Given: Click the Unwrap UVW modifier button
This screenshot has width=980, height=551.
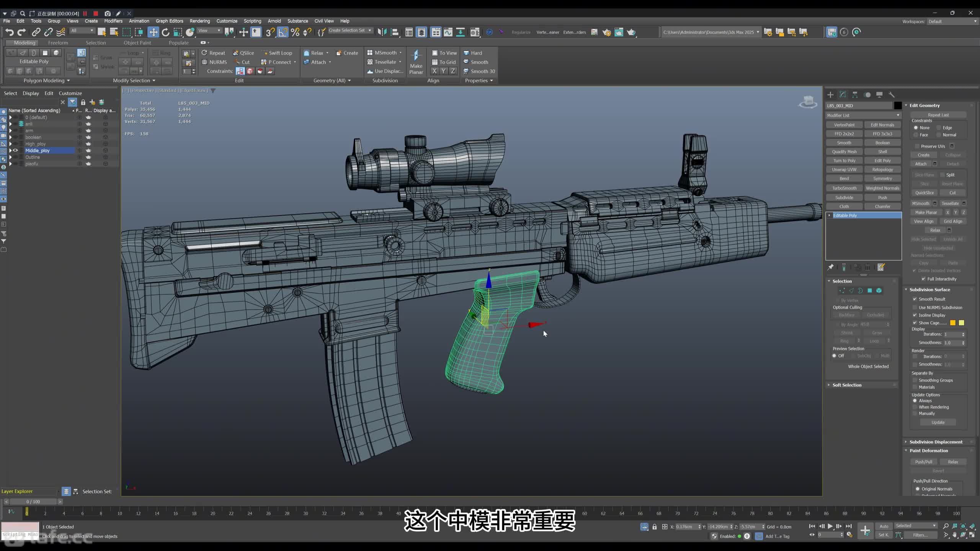Looking at the screenshot, I should click(x=844, y=170).
